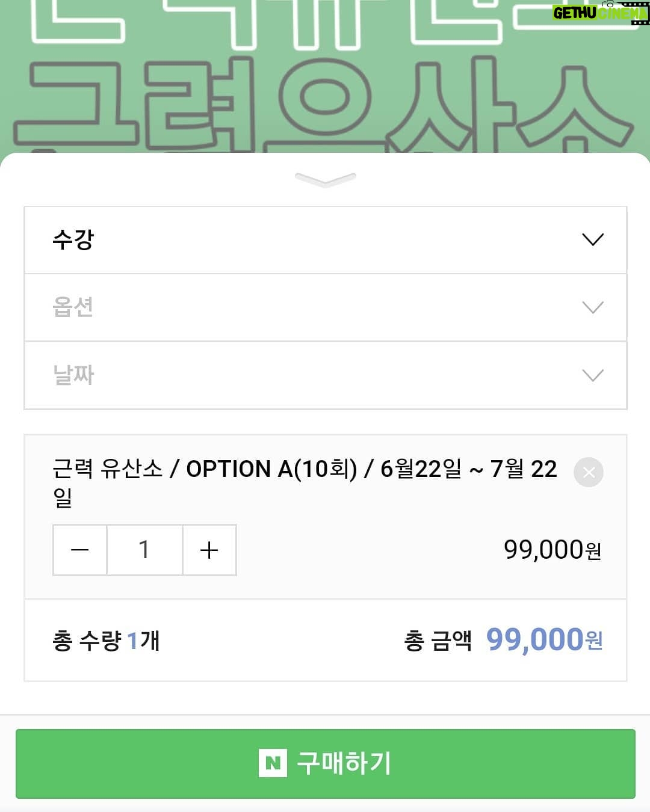Click the item price 99,000원

click(x=552, y=550)
